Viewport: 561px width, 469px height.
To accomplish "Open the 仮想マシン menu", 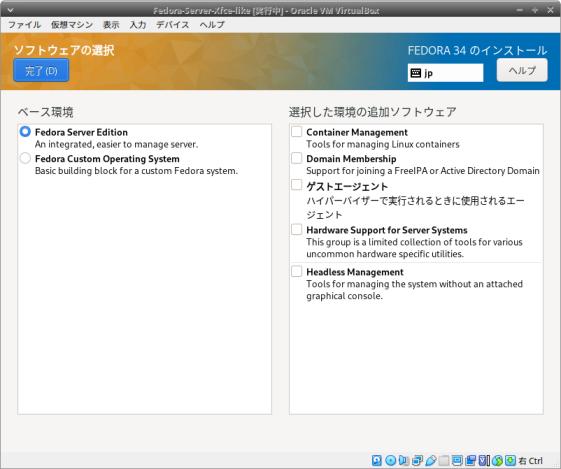I will 72,25.
